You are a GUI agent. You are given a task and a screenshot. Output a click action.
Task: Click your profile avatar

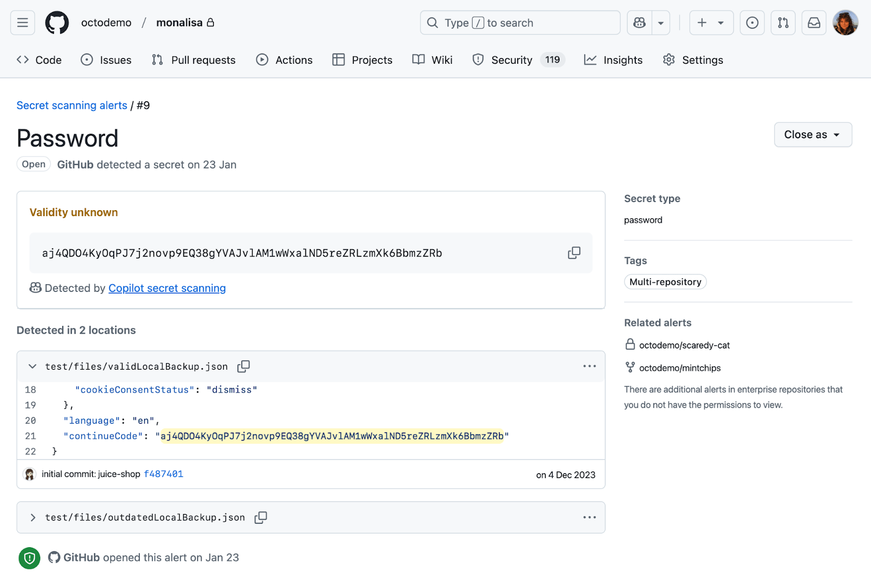coord(845,22)
